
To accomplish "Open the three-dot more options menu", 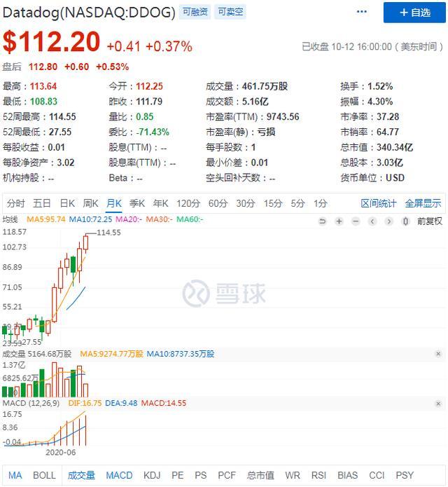I will pyautogui.click(x=362, y=12).
